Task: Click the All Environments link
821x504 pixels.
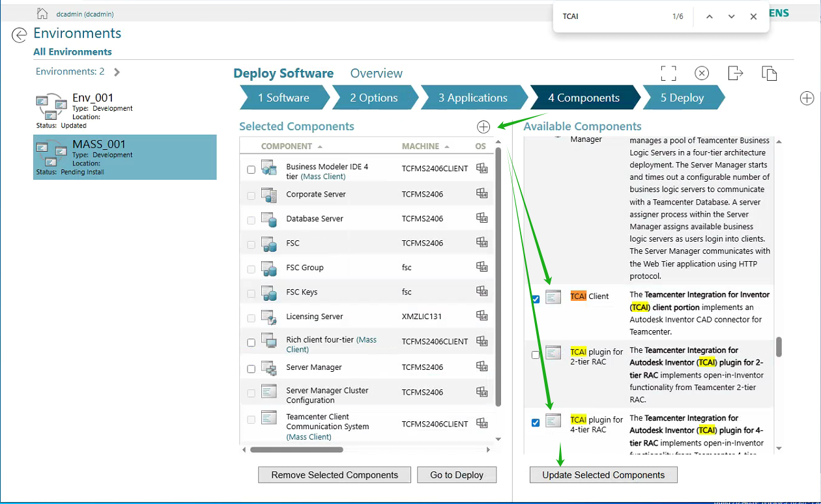Action: [72, 52]
